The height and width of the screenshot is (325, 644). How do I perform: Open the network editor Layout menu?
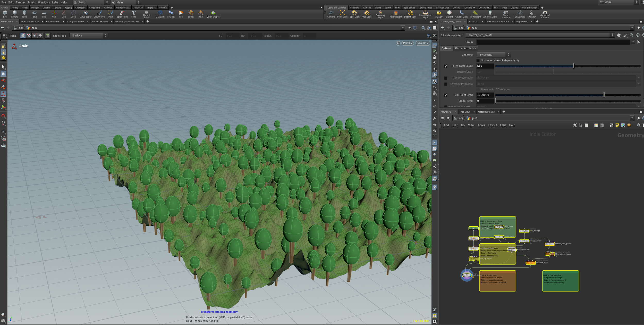(x=493, y=125)
